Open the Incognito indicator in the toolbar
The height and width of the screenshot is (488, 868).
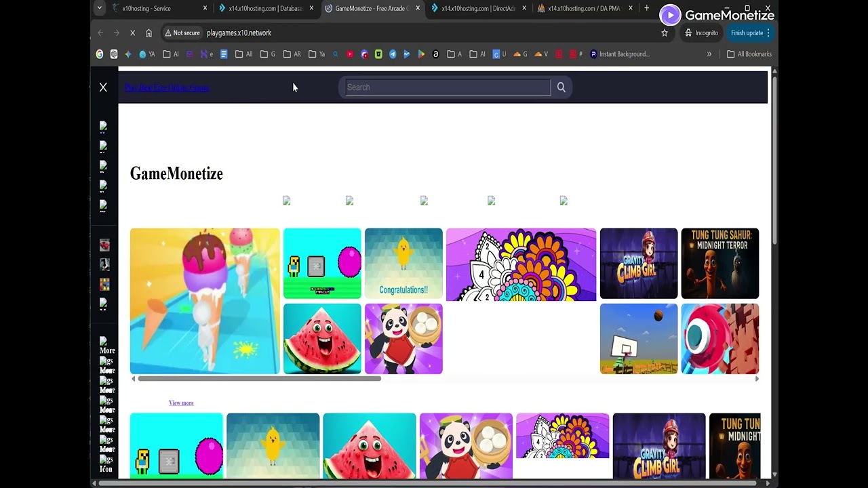[701, 33]
